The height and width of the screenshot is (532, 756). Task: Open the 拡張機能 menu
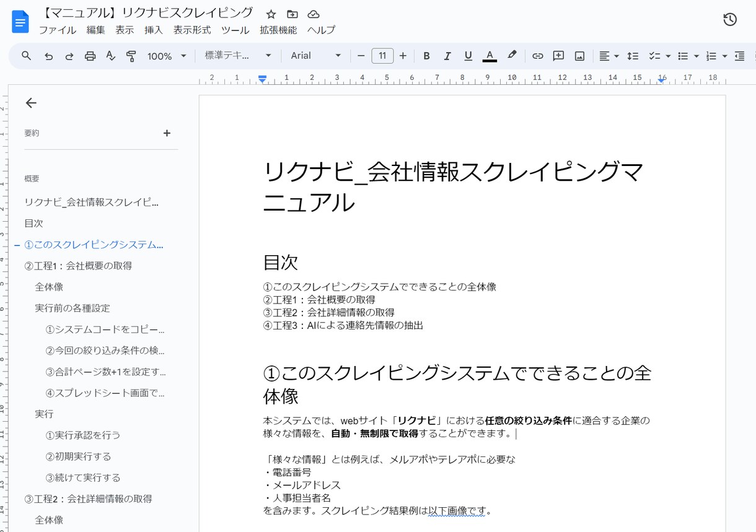pyautogui.click(x=278, y=30)
